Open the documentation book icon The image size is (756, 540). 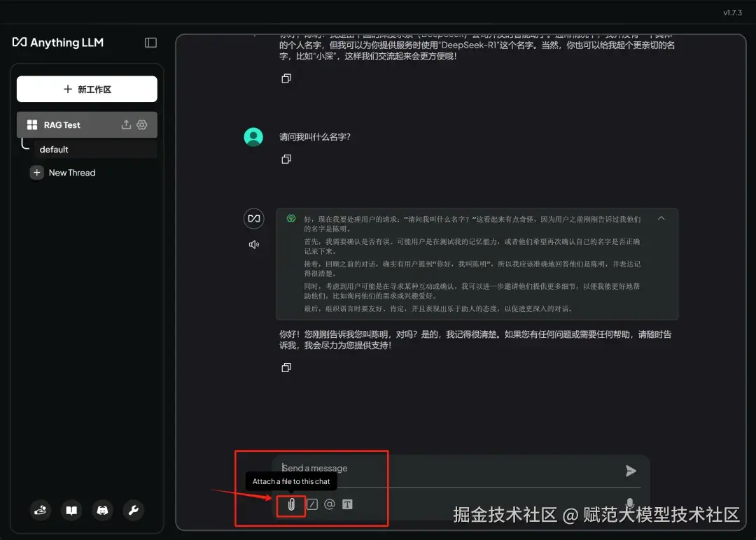[x=71, y=511]
